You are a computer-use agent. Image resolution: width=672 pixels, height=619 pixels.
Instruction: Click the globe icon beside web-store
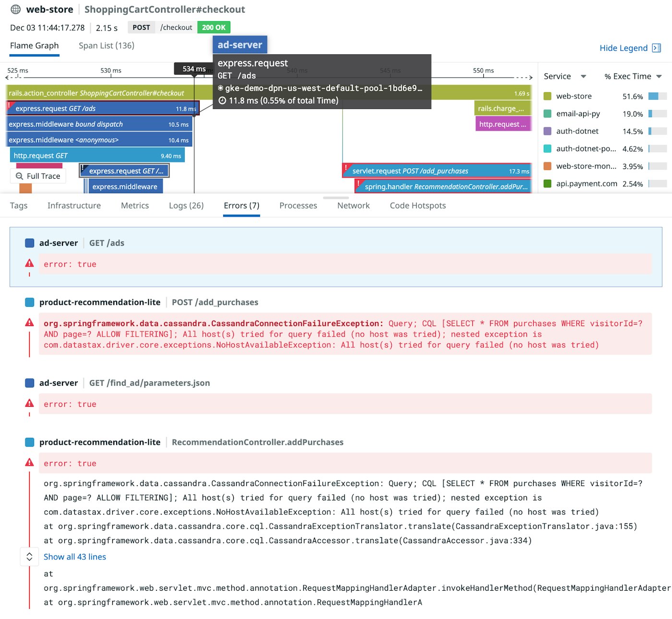tap(16, 10)
